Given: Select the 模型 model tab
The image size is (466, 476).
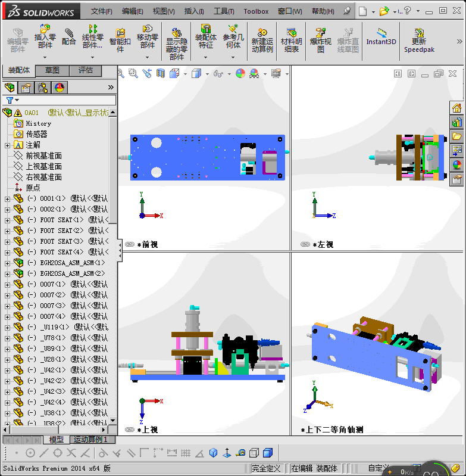Looking at the screenshot, I should 57,440.
